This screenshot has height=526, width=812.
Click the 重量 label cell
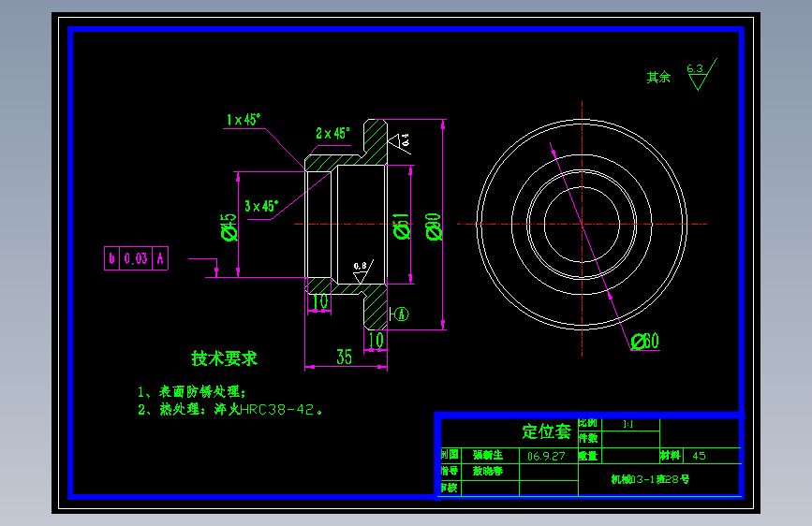click(x=588, y=456)
